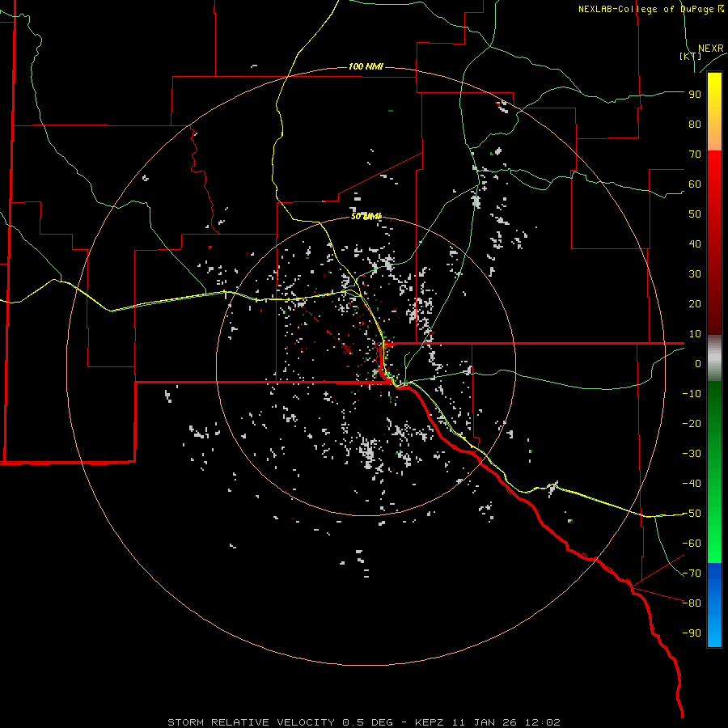Click the 0 value on the velocity scale
This screenshot has width=728, height=728.
(x=698, y=364)
